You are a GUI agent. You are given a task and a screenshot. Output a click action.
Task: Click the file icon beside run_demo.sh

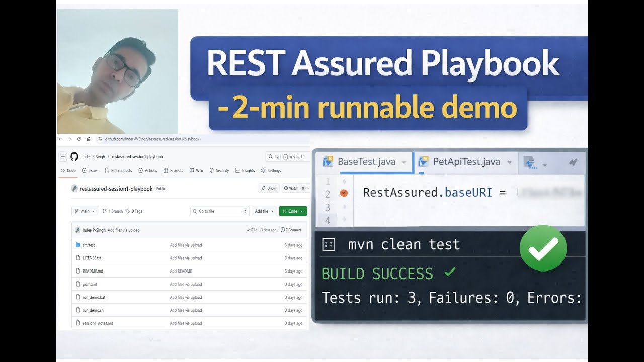(78, 310)
